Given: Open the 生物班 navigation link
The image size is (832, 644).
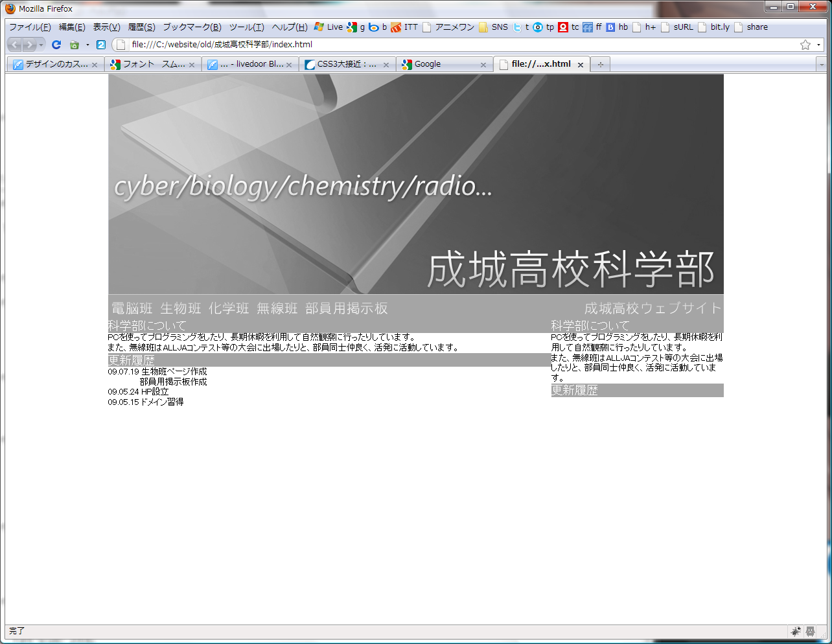Looking at the screenshot, I should point(181,308).
